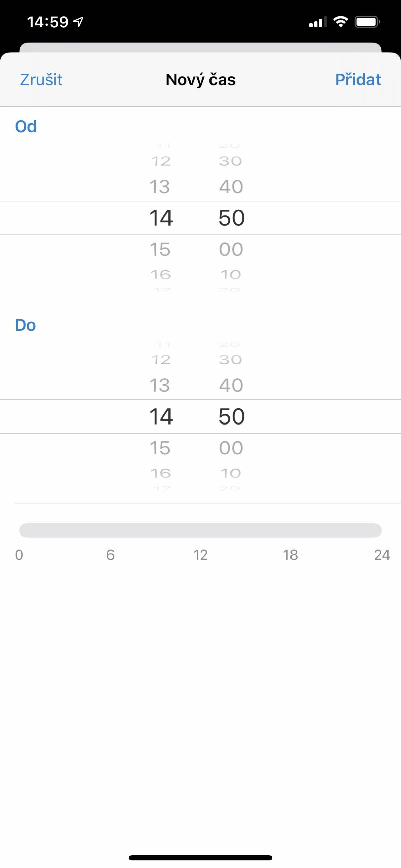401x868 pixels.
Task: Select hour 13 in the Od picker
Action: click(x=160, y=186)
